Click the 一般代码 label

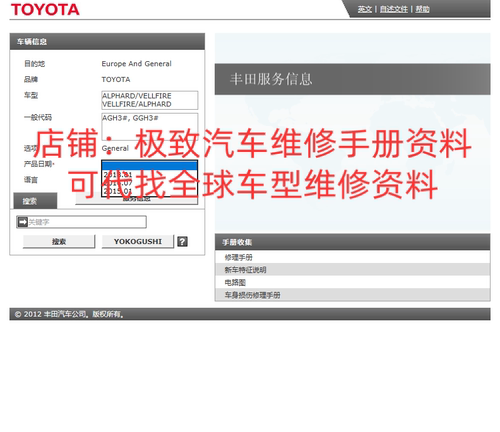(x=38, y=117)
